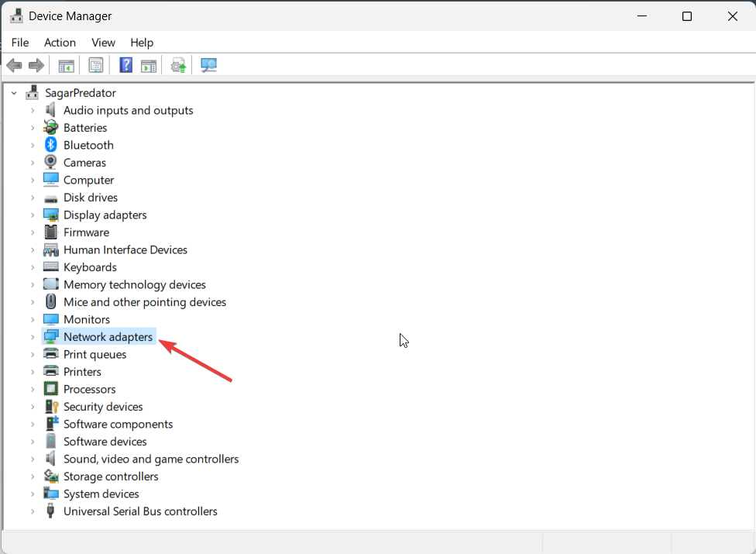Image resolution: width=756 pixels, height=554 pixels.
Task: Expand the Print queues chevron
Action: point(33,354)
